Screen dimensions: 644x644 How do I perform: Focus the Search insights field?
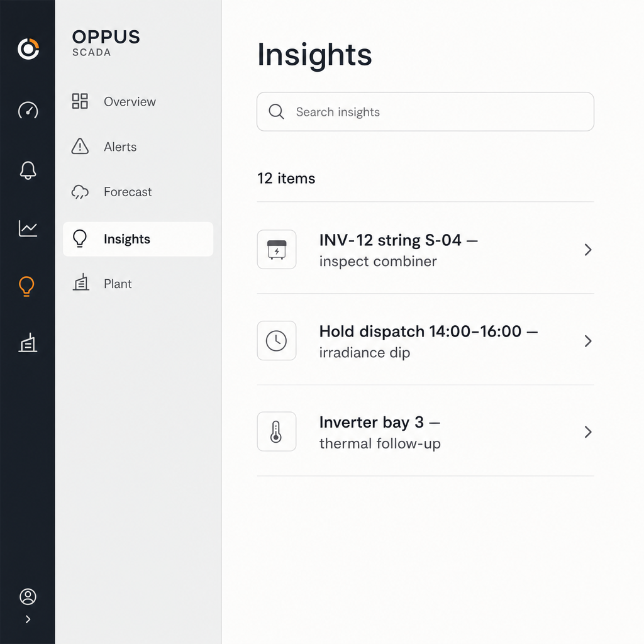(425, 112)
